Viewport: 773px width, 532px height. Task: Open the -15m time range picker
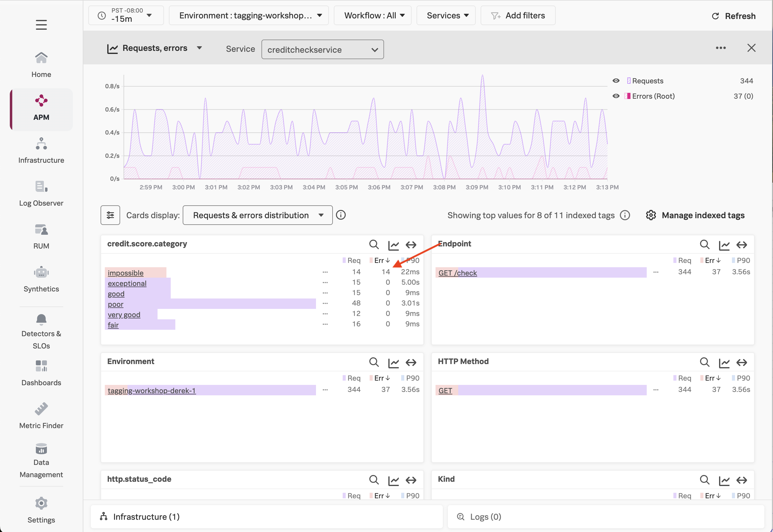(x=126, y=15)
